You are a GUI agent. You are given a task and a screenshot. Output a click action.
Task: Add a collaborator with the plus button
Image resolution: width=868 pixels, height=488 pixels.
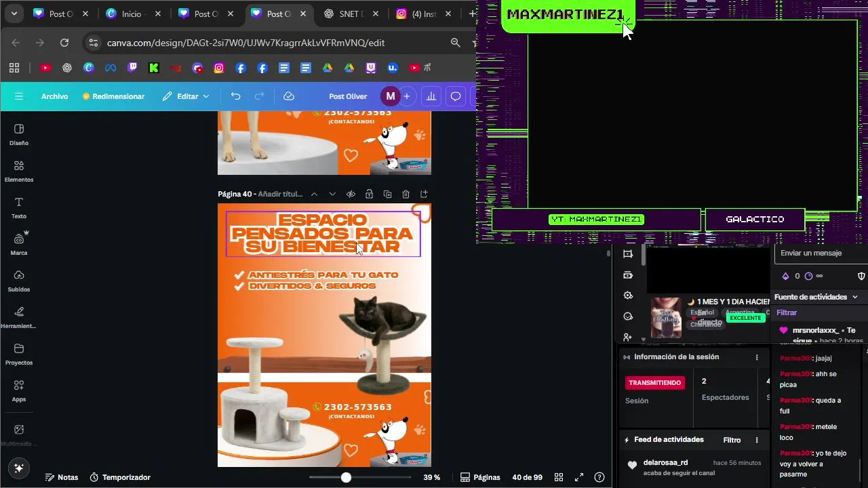pos(407,96)
